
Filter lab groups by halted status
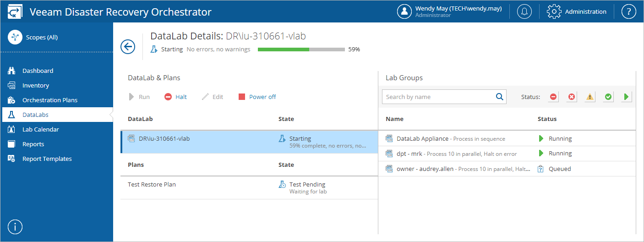tap(553, 97)
